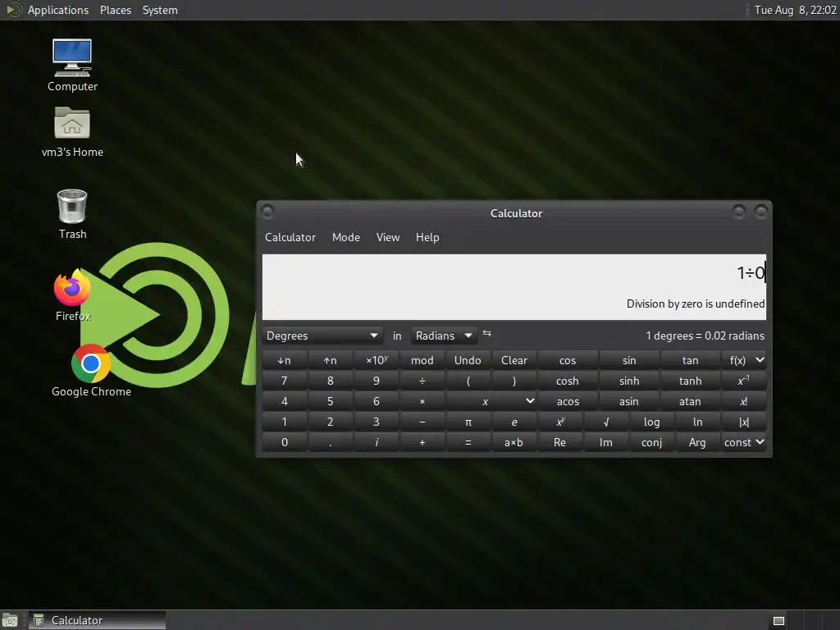This screenshot has height=630, width=840.
Task: Click 'Division by zero is undefined' message
Action: click(x=696, y=304)
